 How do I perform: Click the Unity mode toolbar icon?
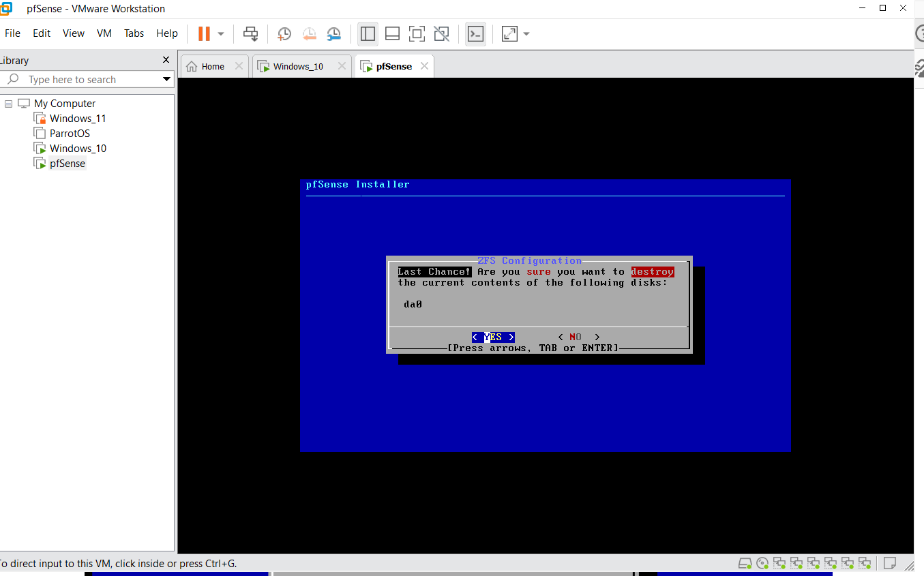click(x=441, y=33)
